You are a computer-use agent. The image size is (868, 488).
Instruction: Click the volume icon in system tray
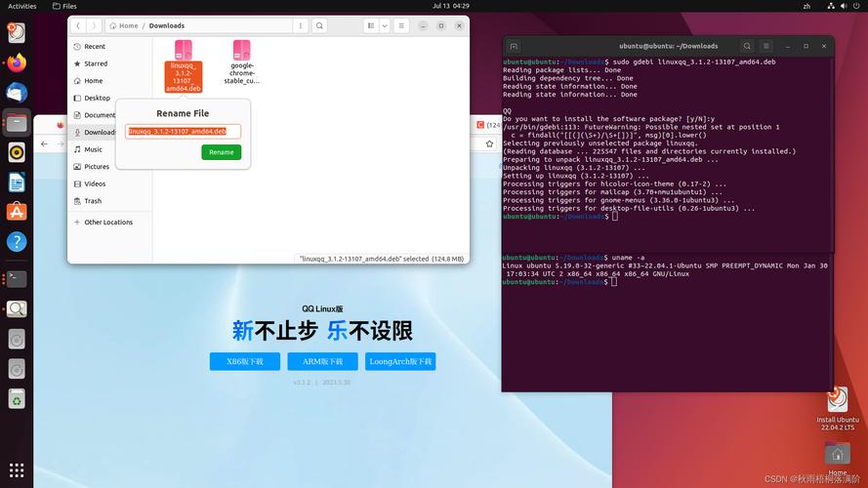click(843, 6)
